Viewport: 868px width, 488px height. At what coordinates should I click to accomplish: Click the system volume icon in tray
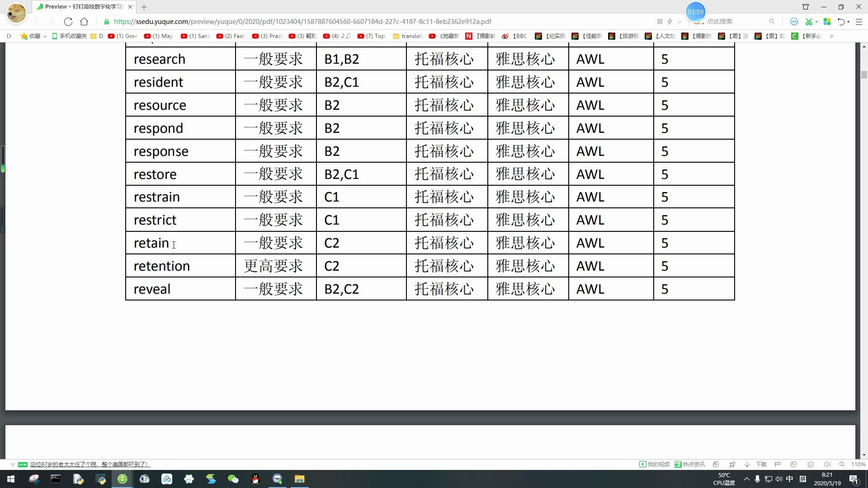[x=778, y=479]
